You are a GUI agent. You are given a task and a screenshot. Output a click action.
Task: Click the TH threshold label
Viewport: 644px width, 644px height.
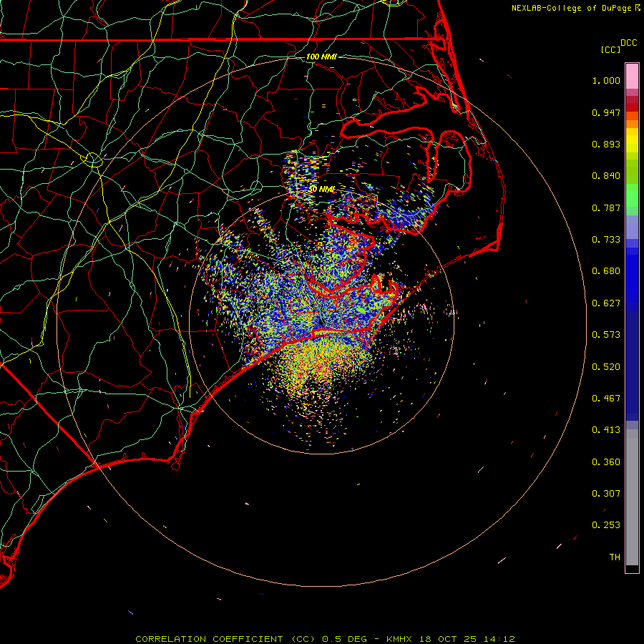(x=615, y=557)
